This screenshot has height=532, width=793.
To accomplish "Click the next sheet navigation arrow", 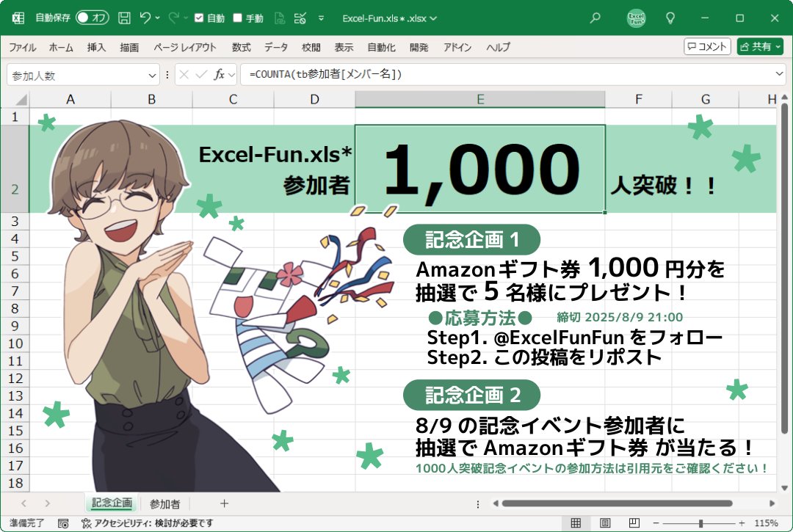I will (x=47, y=503).
